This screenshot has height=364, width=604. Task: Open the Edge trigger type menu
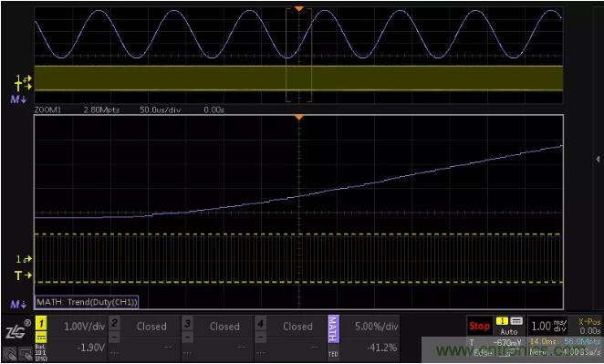coord(481,352)
